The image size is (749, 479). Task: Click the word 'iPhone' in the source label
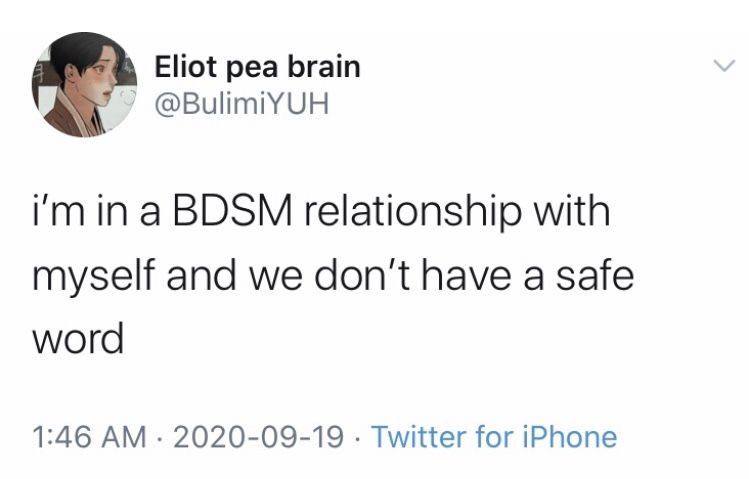(570, 437)
